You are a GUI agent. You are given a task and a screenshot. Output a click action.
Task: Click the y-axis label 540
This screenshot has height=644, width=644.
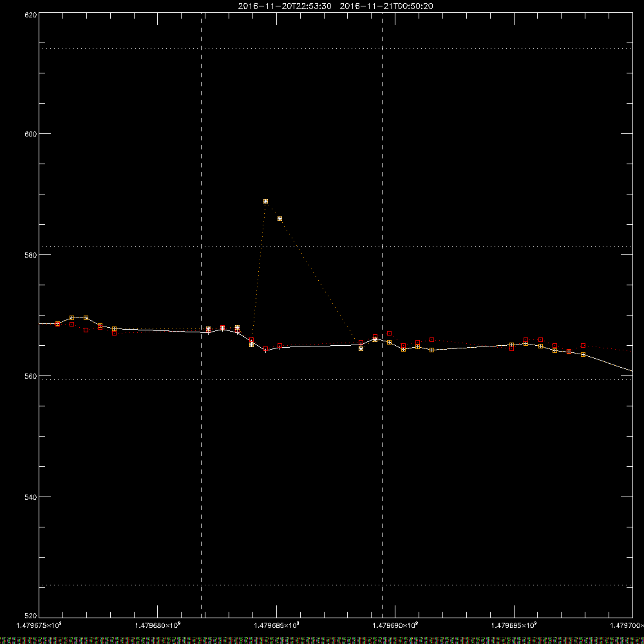click(31, 497)
